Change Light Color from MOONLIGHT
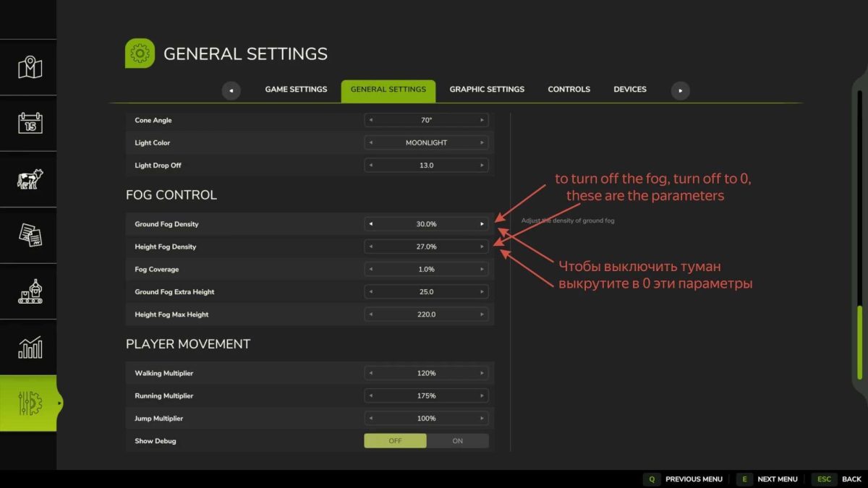Image resolution: width=868 pixels, height=488 pixels. click(x=483, y=142)
